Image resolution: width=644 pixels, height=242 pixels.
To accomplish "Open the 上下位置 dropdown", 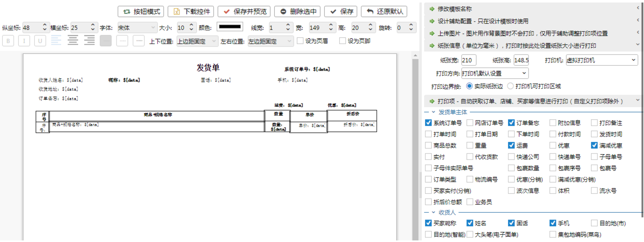I will 197,41.
